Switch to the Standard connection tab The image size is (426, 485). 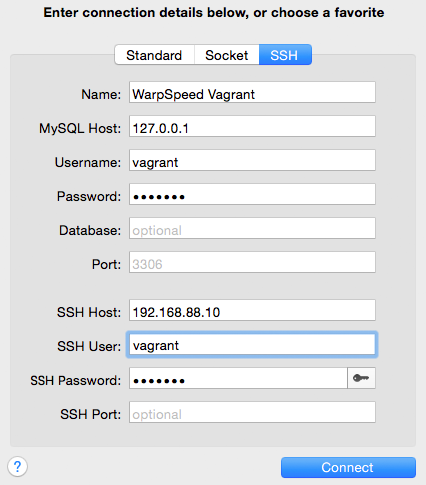154,55
